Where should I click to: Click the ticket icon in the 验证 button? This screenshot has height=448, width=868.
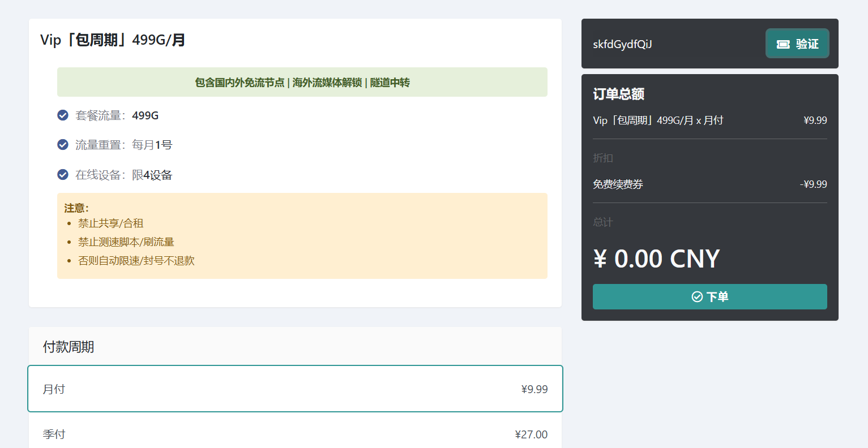783,44
